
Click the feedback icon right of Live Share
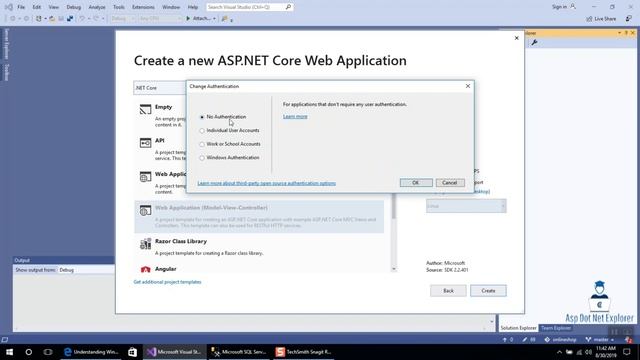click(x=629, y=19)
